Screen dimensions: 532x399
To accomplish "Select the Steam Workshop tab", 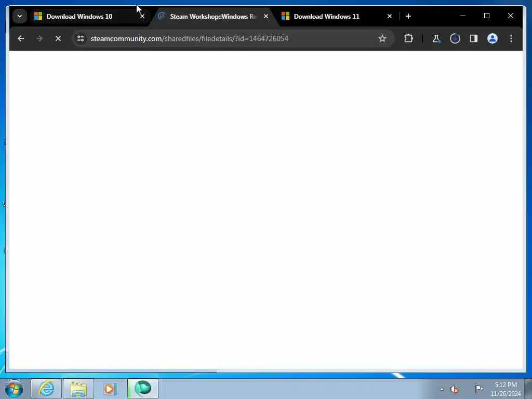I will 214,16.
